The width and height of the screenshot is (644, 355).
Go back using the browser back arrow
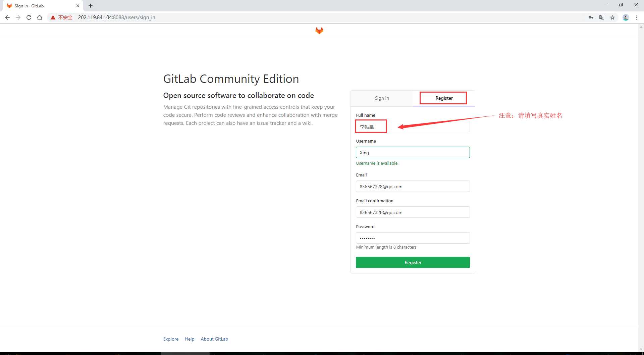coord(7,17)
